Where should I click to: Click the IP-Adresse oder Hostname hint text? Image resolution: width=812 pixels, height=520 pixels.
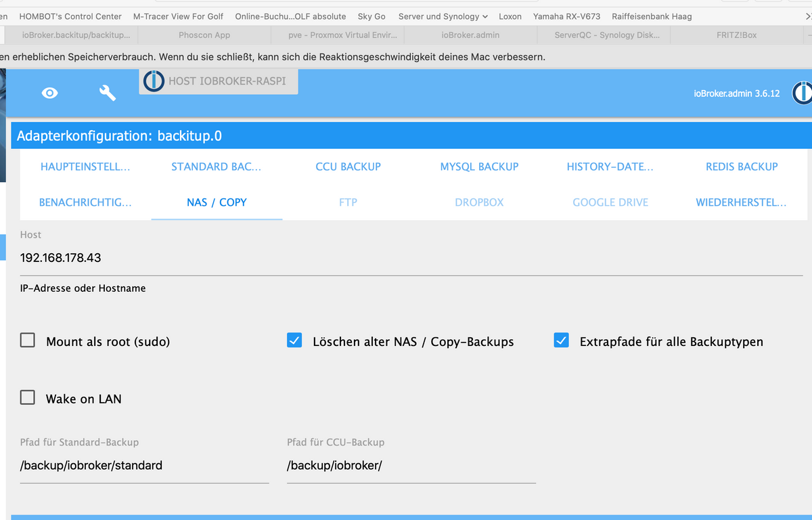pos(83,288)
